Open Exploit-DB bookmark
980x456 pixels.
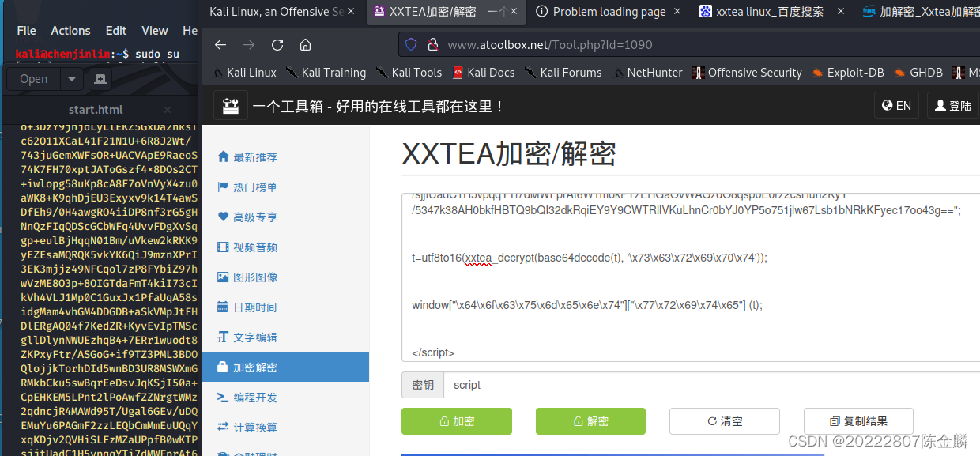pos(847,73)
